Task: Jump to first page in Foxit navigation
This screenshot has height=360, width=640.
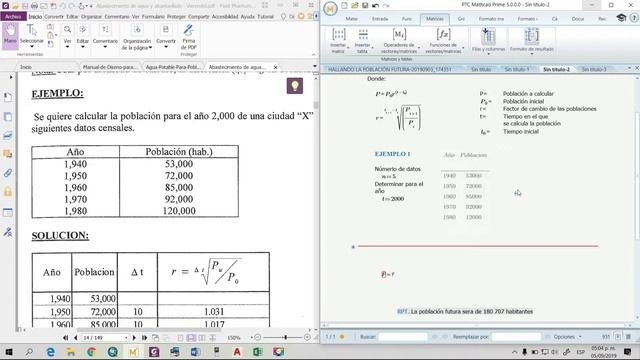Action: pyautogui.click(x=65, y=338)
